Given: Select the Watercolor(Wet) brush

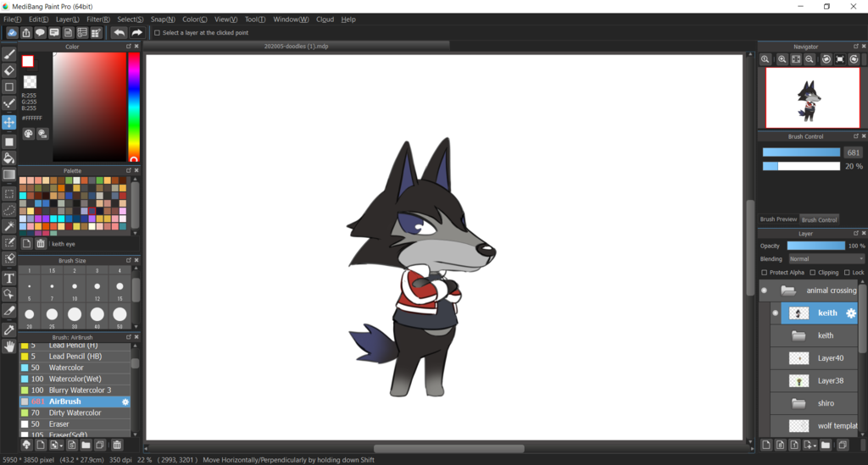Looking at the screenshot, I should point(75,379).
